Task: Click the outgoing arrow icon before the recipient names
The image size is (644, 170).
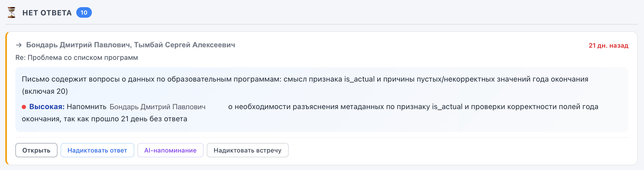Action: point(19,45)
